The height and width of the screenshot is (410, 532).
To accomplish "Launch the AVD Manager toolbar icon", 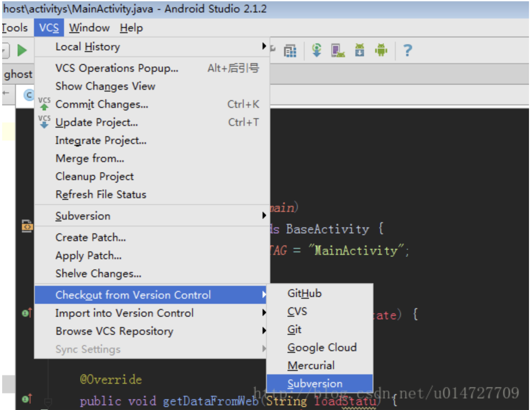I will coord(338,50).
